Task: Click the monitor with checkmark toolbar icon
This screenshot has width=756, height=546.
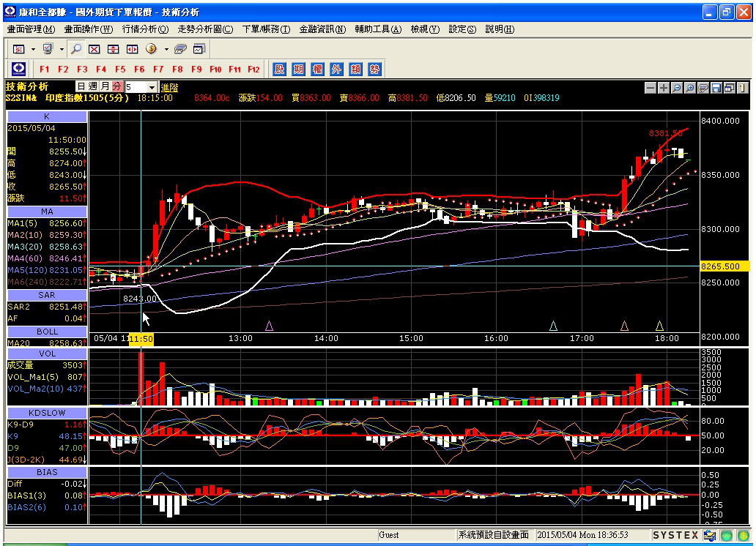Action: 48,49
